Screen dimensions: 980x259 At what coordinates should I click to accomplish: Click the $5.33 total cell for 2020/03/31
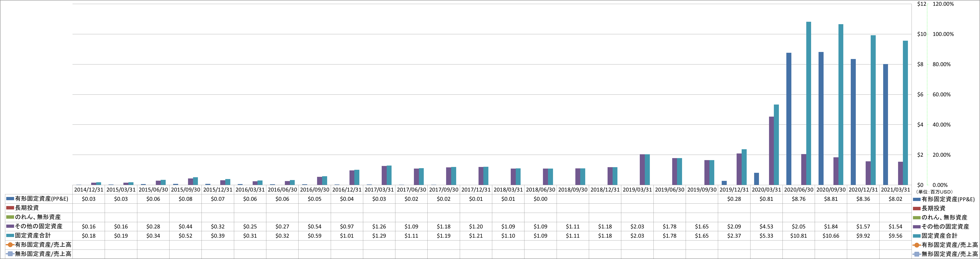[766, 236]
